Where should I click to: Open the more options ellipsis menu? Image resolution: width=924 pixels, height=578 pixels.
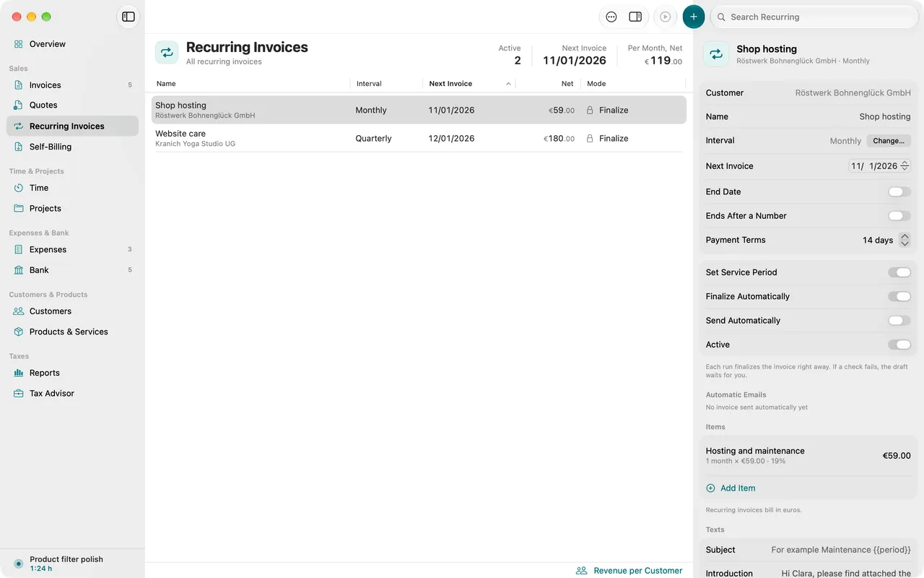pyautogui.click(x=611, y=17)
